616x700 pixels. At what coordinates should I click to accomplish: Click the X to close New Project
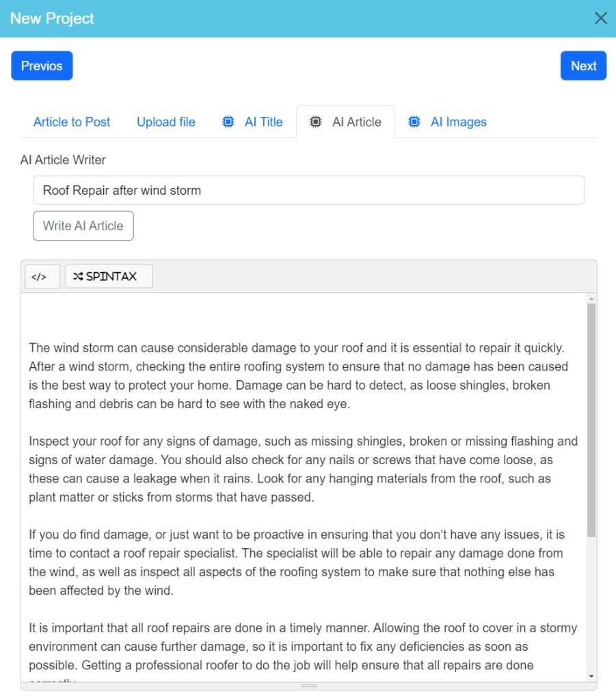tap(600, 18)
